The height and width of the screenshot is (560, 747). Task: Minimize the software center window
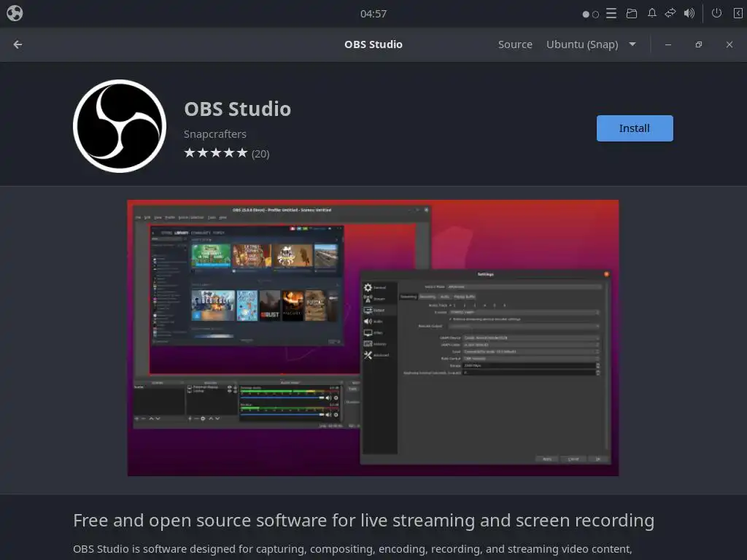tap(668, 44)
